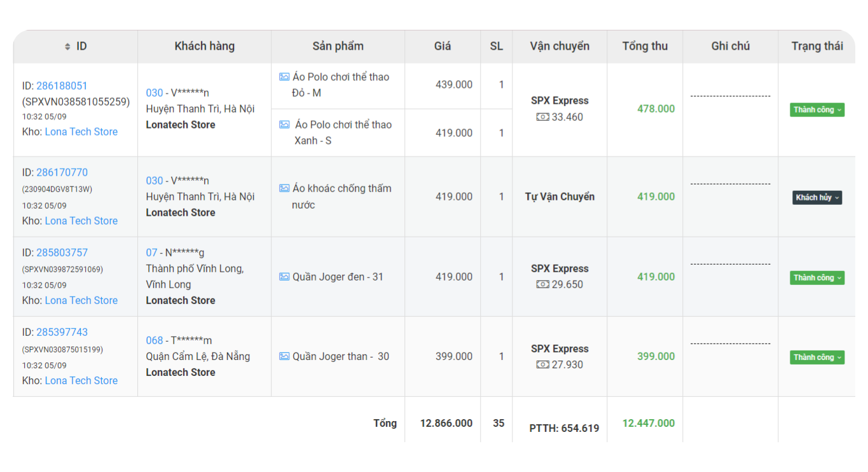Click the money icon beside 29.650 shipping fee
Image resolution: width=868 pixels, height=472 pixels.
(542, 284)
